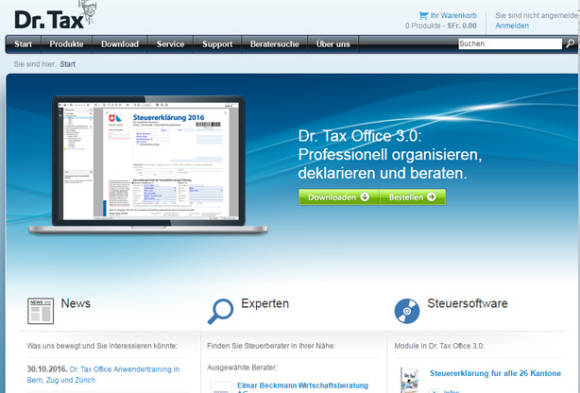Screen dimensions: 580x393
Task: Click the Dr. Tax logo
Action: pos(55,16)
